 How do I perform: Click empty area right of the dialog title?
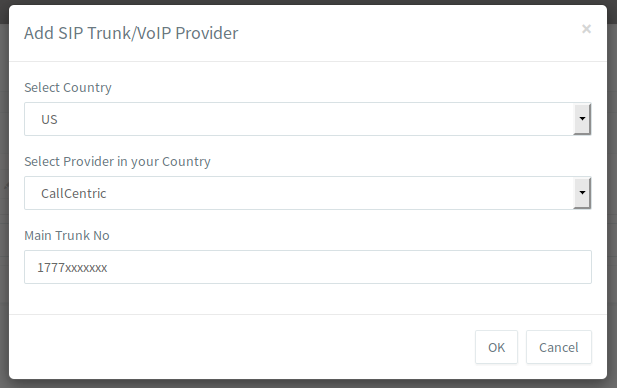(x=409, y=33)
